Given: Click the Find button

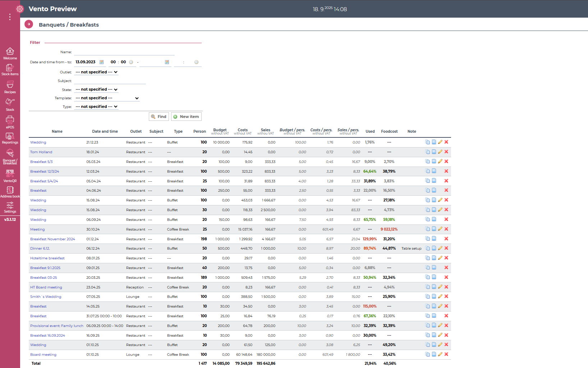Looking at the screenshot, I should (159, 117).
